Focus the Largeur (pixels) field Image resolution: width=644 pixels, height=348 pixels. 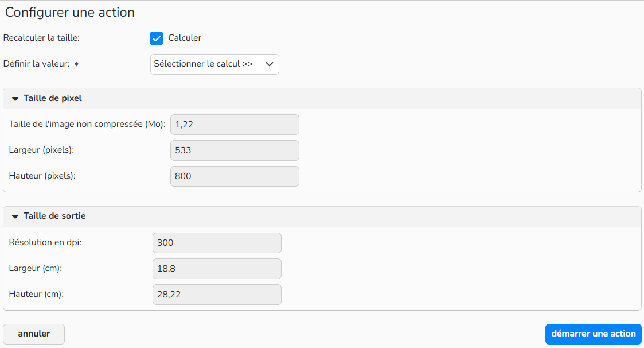(235, 150)
